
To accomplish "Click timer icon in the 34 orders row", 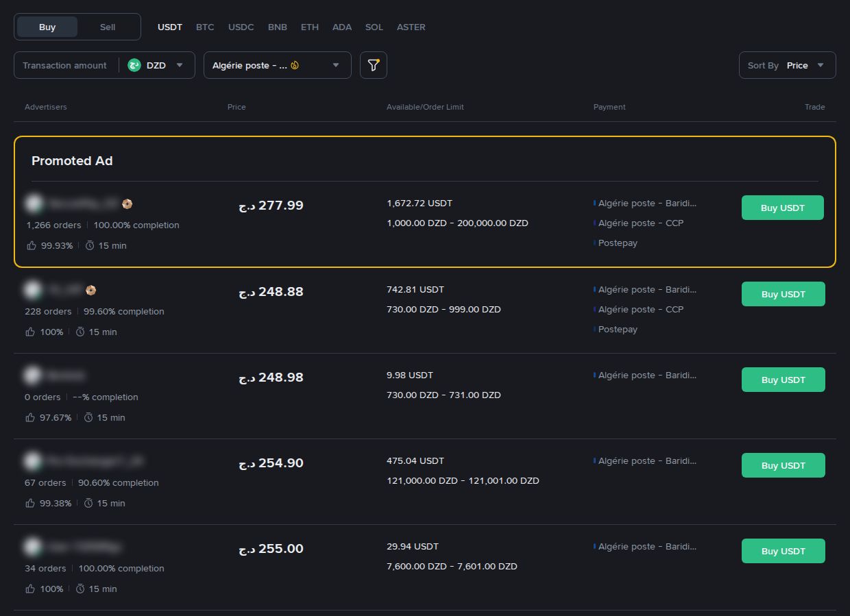I will (80, 589).
